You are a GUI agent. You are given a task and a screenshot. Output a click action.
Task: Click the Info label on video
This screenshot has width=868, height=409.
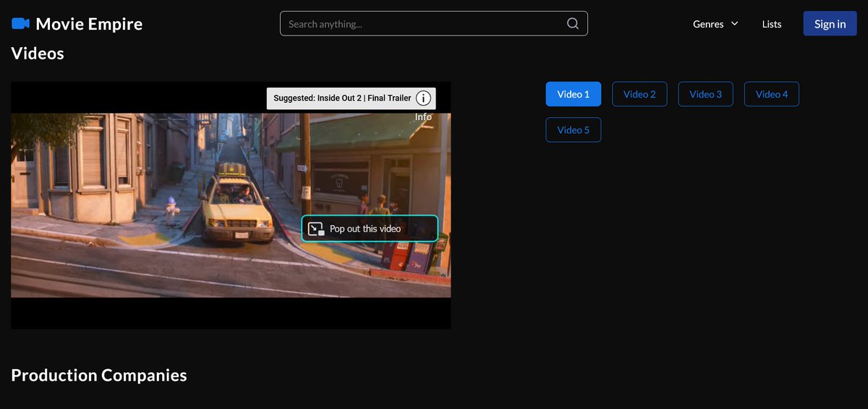click(x=423, y=117)
